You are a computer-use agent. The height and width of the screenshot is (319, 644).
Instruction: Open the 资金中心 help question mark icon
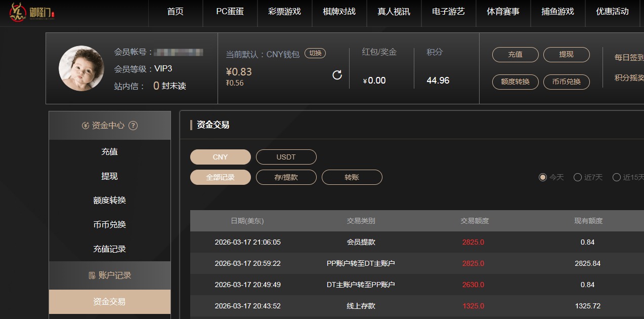click(x=133, y=125)
